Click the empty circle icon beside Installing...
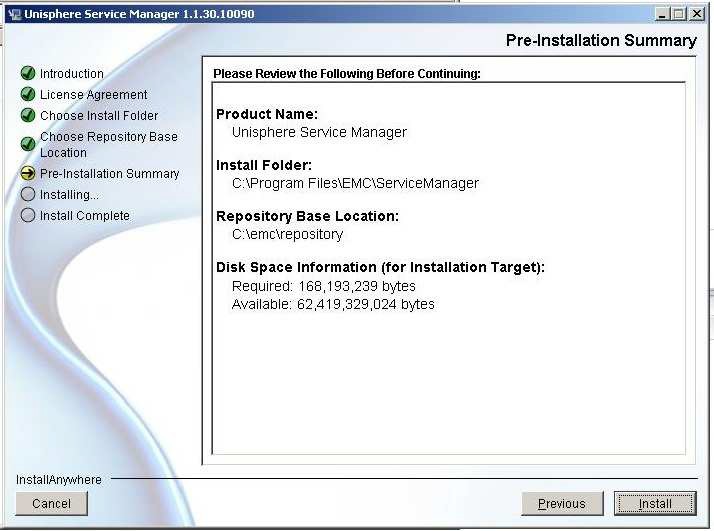The height and width of the screenshot is (531, 714). point(28,194)
